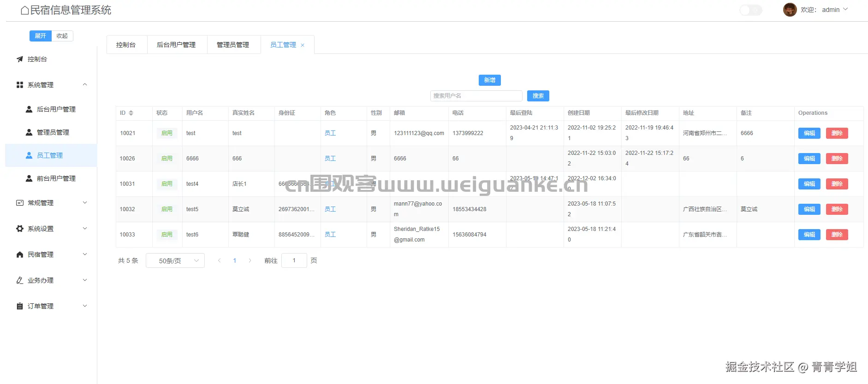Edit the row with ID 10026
This screenshot has width=868, height=384.
point(809,159)
